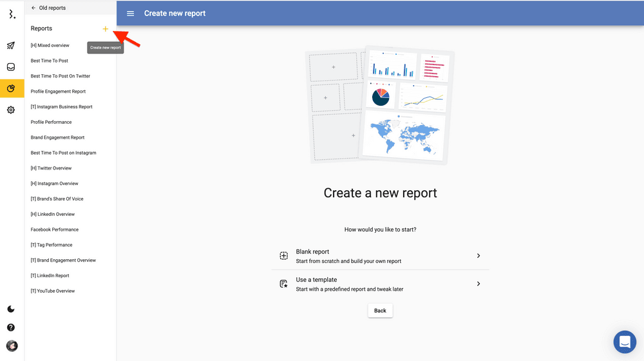644x361 pixels.
Task: Click the yellow plus Create new report icon
Action: click(106, 29)
